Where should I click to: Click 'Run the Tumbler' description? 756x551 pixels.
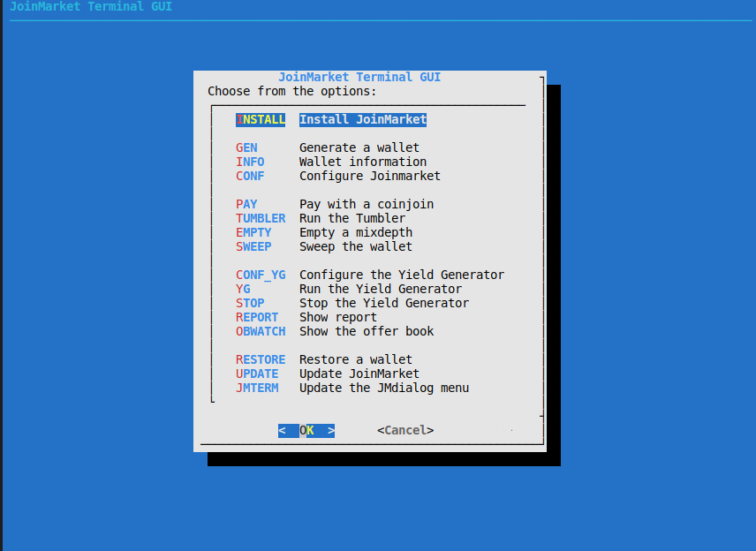pyautogui.click(x=352, y=218)
